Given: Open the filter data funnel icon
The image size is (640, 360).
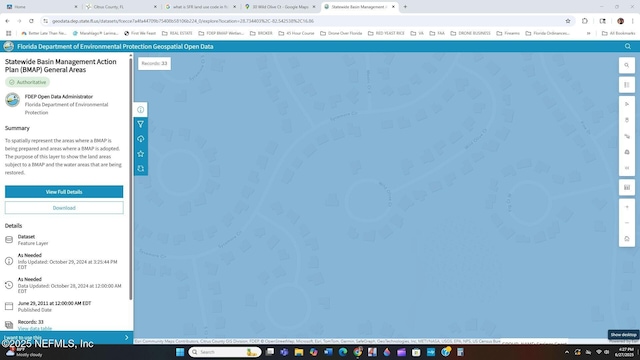Looking at the screenshot, I should pos(140,124).
